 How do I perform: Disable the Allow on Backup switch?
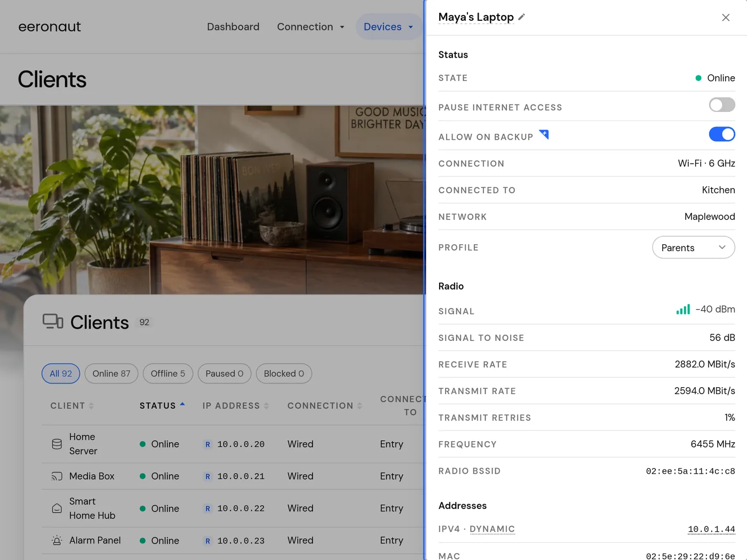722,134
